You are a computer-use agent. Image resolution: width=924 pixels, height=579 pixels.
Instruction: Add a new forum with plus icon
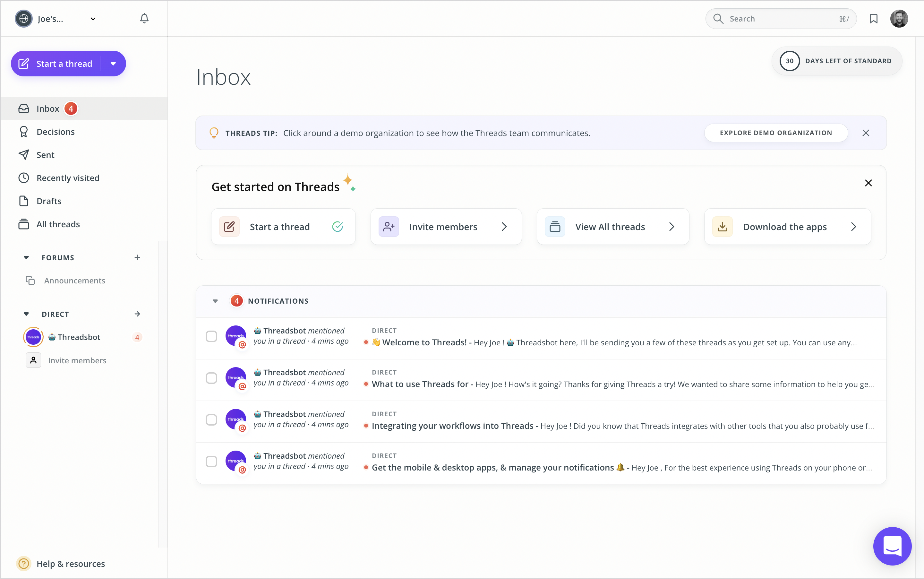click(x=137, y=257)
